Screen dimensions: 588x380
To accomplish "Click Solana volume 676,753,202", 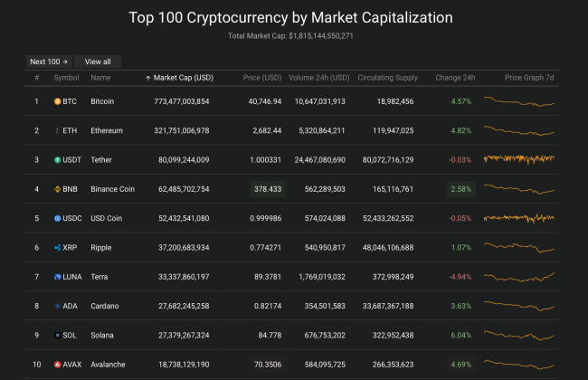I will tap(325, 336).
